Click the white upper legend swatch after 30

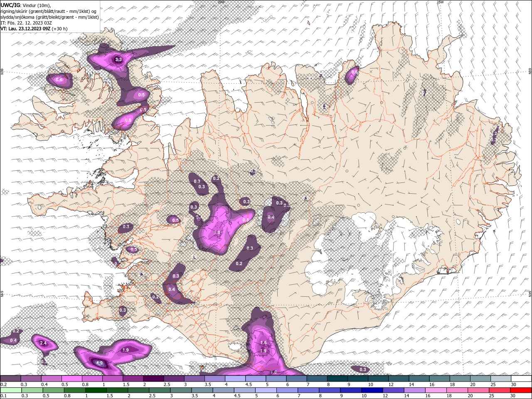coord(521,379)
